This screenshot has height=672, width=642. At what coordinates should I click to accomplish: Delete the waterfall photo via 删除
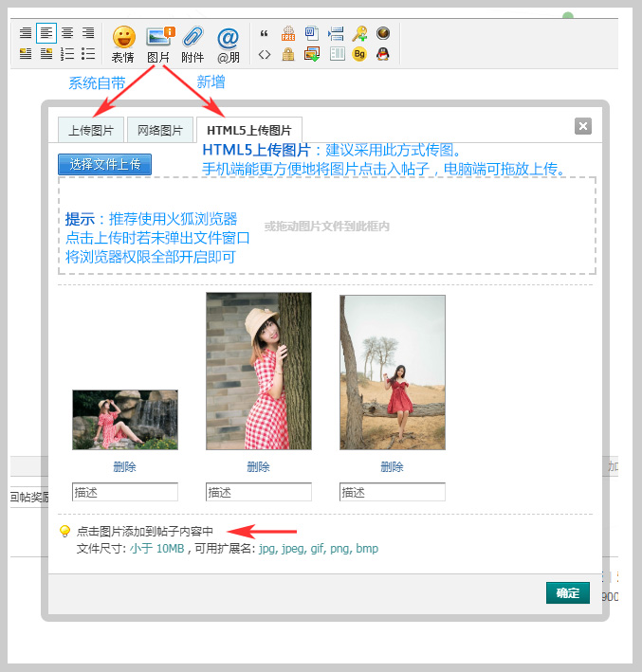coord(125,466)
